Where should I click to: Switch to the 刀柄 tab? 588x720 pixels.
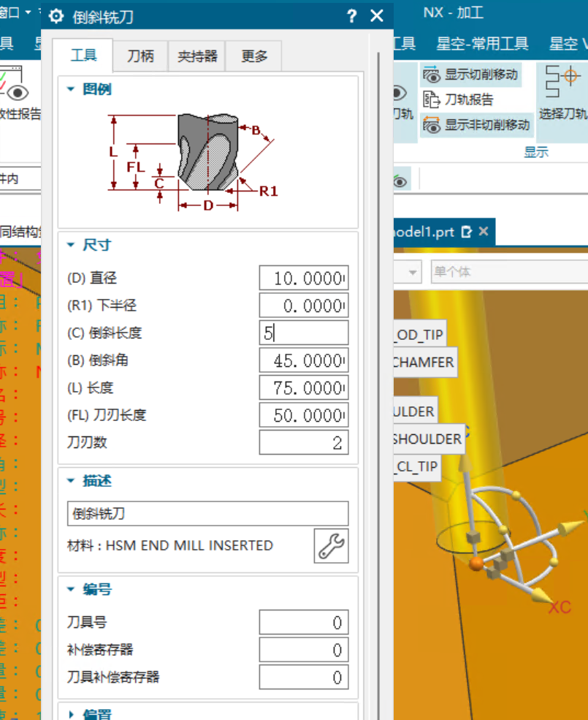pyautogui.click(x=140, y=54)
